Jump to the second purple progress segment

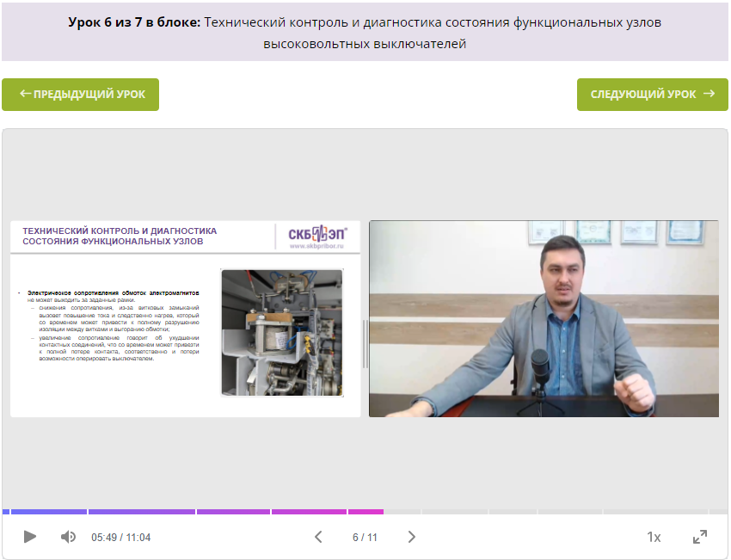point(142,512)
